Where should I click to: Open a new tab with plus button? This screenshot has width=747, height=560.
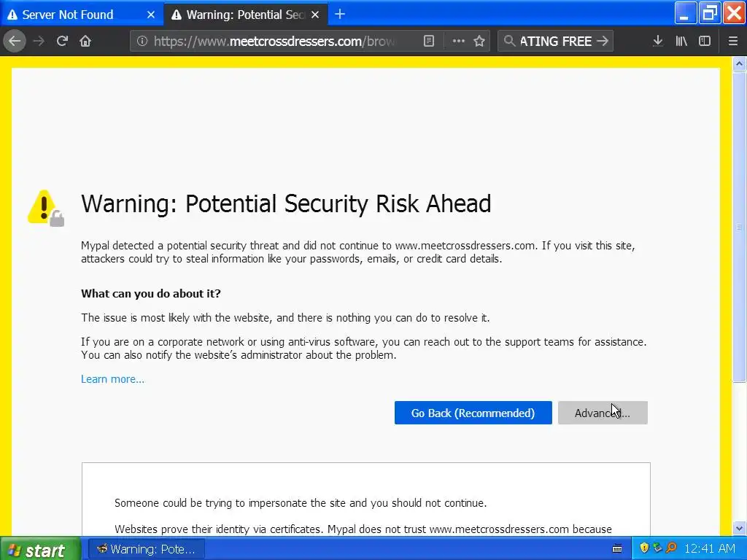(x=339, y=14)
